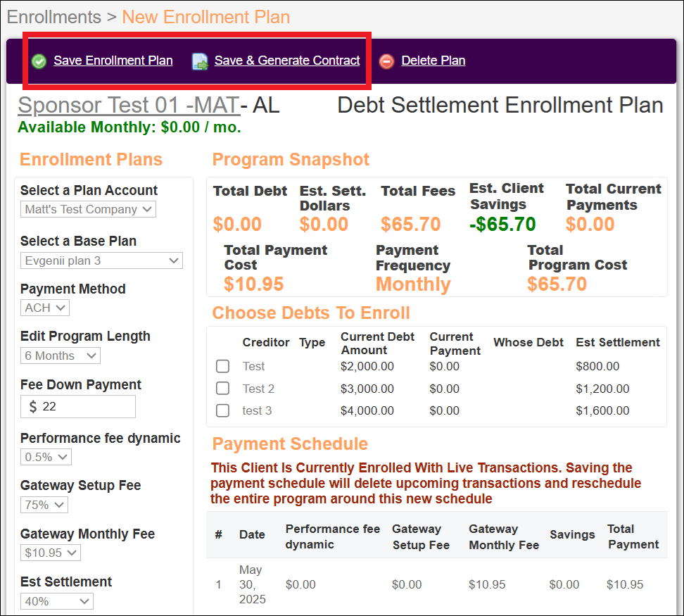
Task: Click the Delete Plan link
Action: coord(433,61)
